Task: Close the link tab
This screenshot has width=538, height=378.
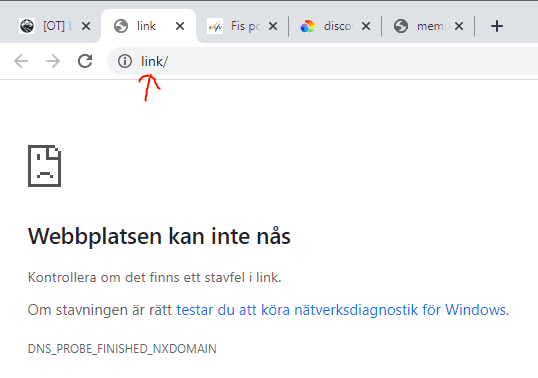Action: [180, 26]
